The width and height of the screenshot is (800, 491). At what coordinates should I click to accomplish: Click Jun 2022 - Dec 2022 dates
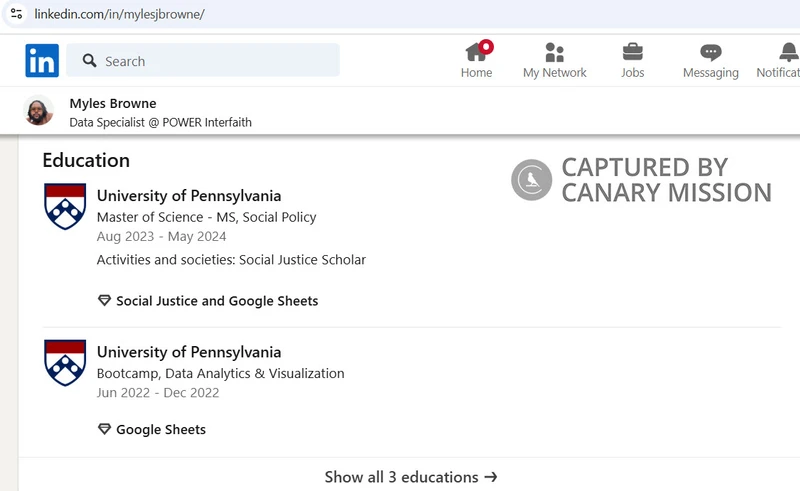(158, 392)
